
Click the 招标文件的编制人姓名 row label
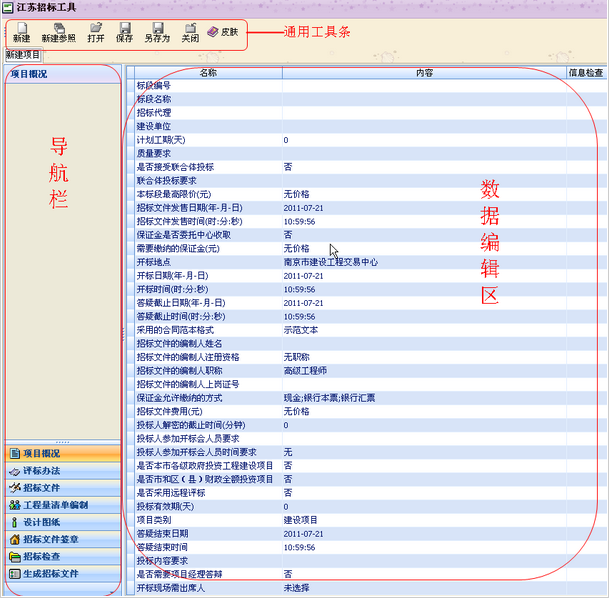pyautogui.click(x=180, y=344)
